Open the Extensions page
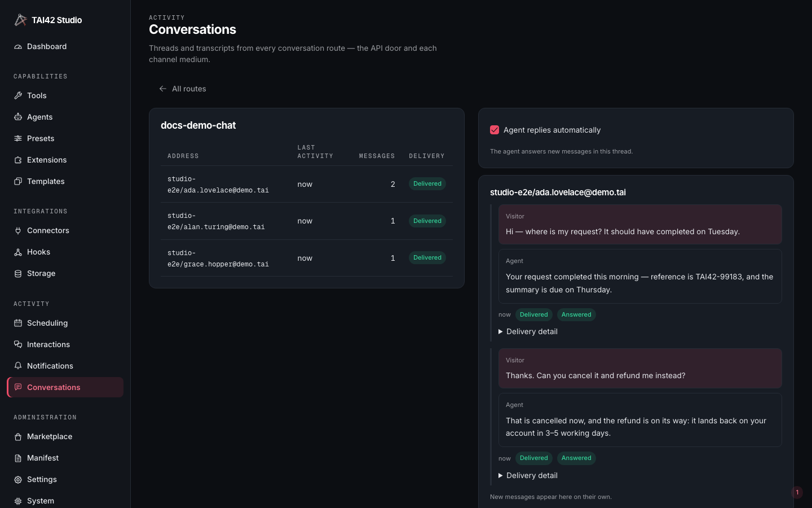The width and height of the screenshot is (812, 508). [65, 160]
